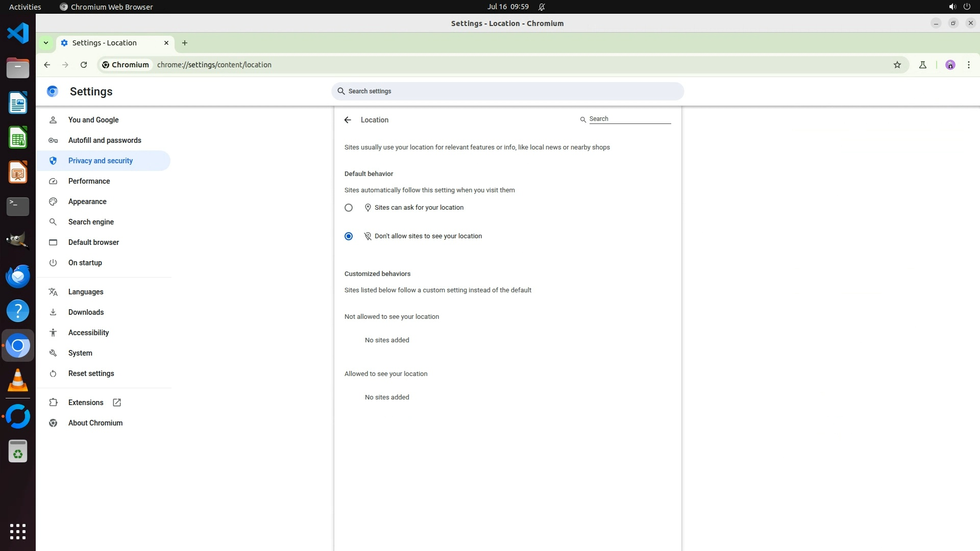Open the About Chromium page
Viewport: 980px width, 551px height.
95,423
